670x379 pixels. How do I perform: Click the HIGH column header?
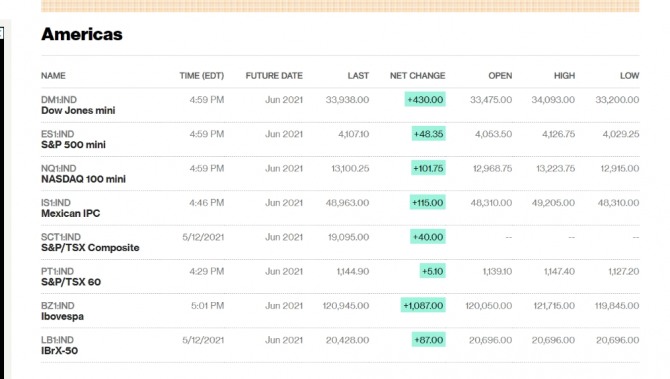(x=564, y=76)
